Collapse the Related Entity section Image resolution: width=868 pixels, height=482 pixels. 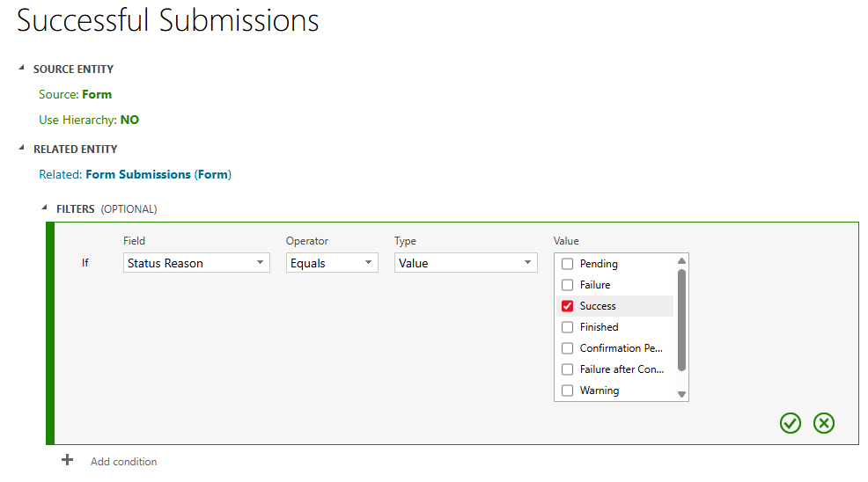click(21, 149)
